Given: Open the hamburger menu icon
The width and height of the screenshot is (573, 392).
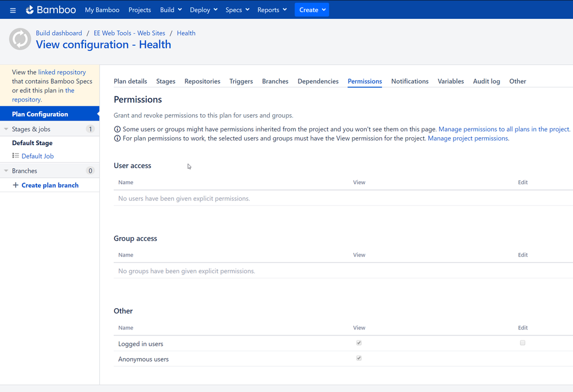Looking at the screenshot, I should click(x=13, y=10).
